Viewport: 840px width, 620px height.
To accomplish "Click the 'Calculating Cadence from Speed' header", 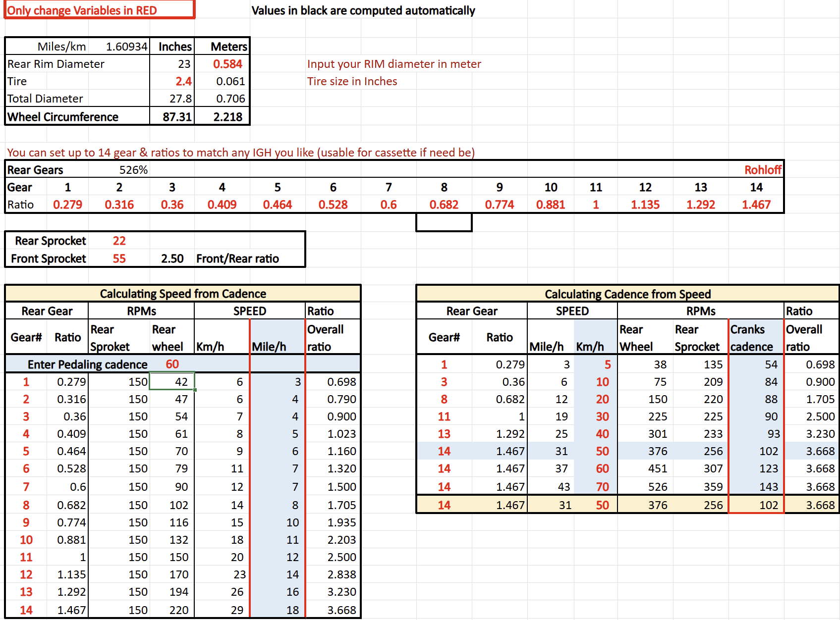I will pyautogui.click(x=627, y=294).
